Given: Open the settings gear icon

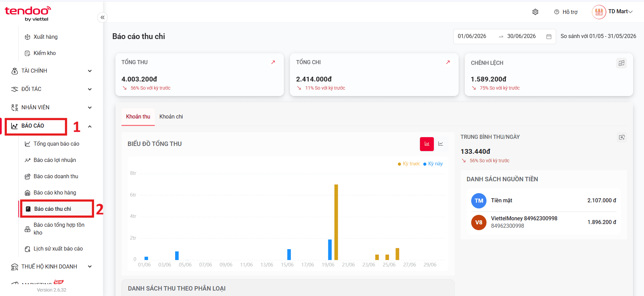Looking at the screenshot, I should (x=535, y=12).
